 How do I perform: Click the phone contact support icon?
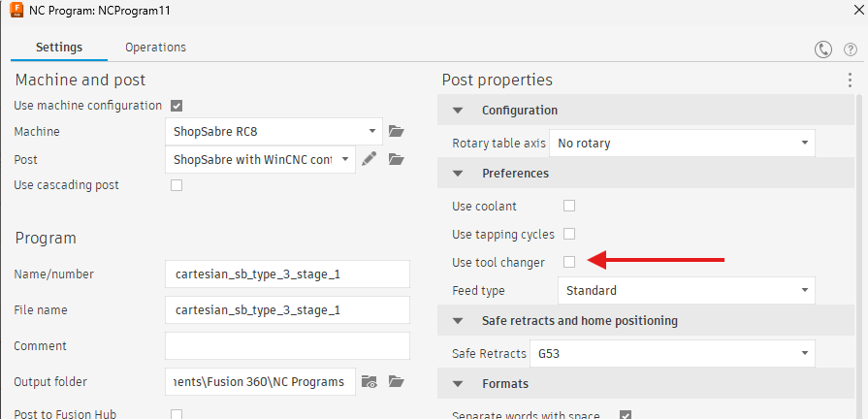click(823, 49)
